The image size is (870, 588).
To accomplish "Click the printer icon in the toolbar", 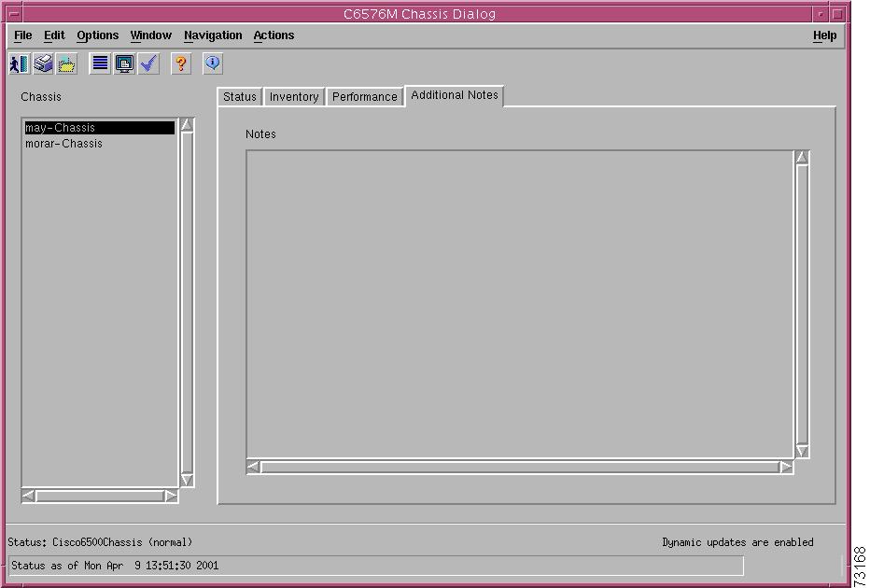I will pos(43,63).
